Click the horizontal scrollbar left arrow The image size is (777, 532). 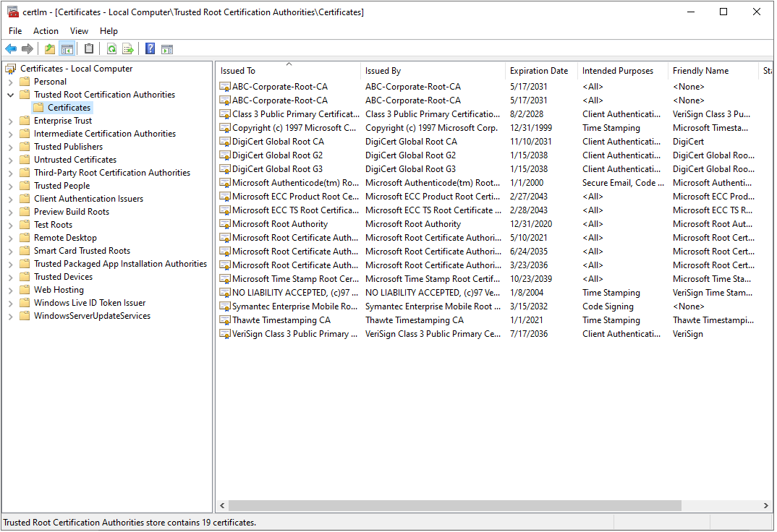[222, 505]
